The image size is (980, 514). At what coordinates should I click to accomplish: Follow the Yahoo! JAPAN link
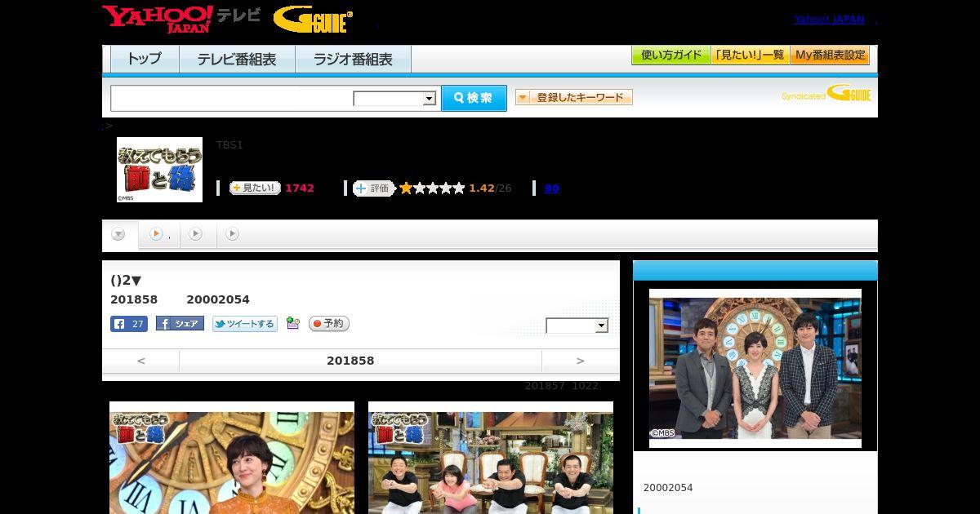tap(829, 20)
